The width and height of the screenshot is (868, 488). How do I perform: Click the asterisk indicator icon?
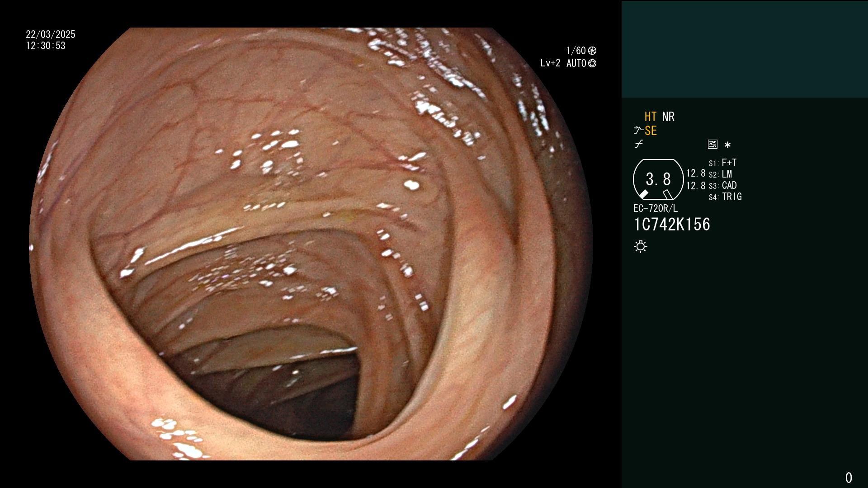(x=727, y=145)
